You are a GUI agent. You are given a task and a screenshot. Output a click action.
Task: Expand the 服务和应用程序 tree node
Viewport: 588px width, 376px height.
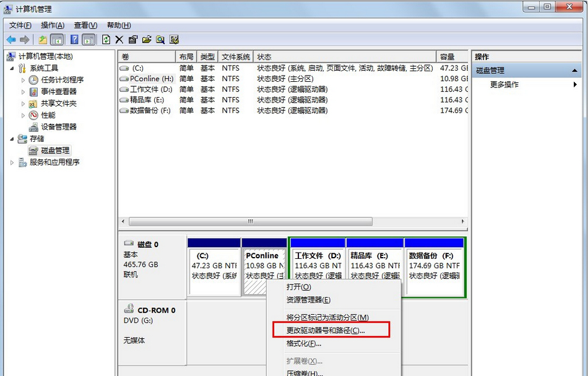12,162
